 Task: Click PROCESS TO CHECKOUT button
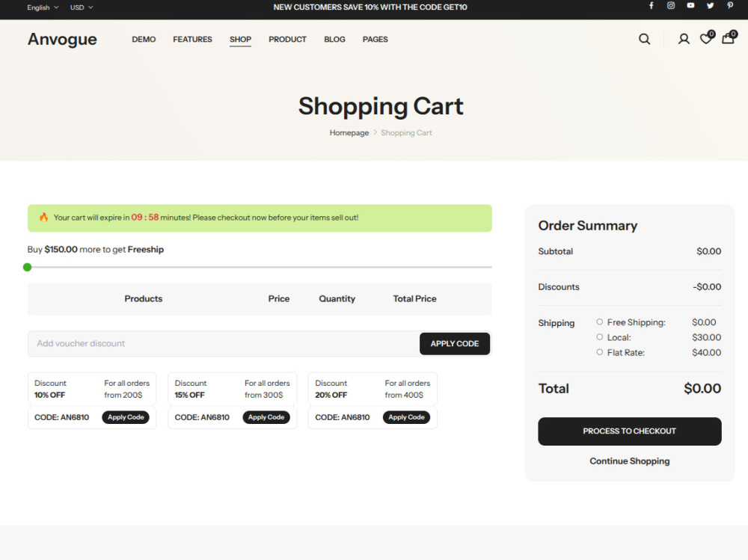click(x=630, y=431)
